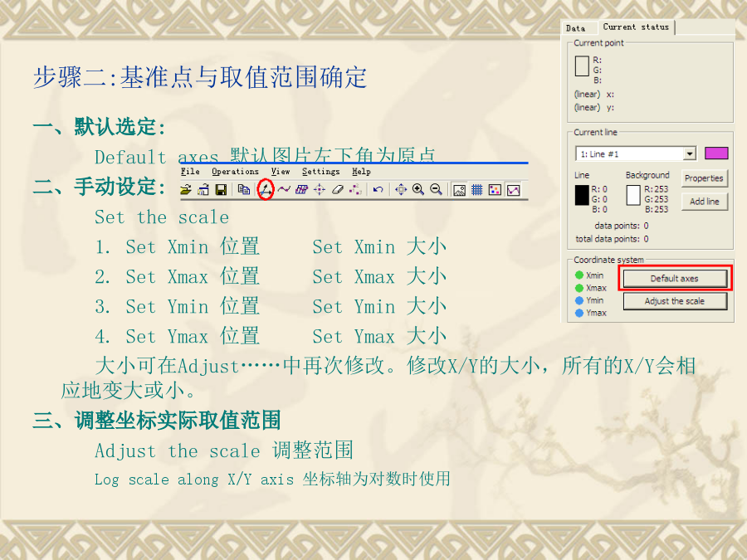Select the curve line tracing tool
This screenshot has height=560, width=747.
[x=284, y=190]
